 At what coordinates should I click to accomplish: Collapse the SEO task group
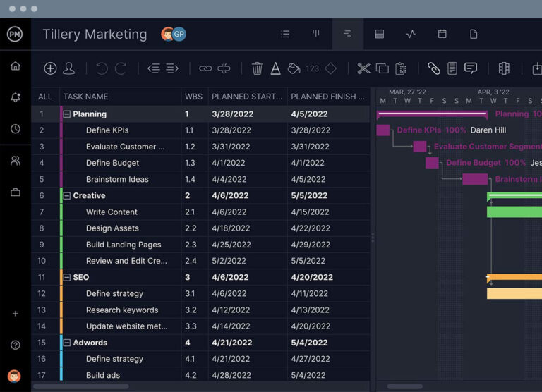click(x=67, y=278)
